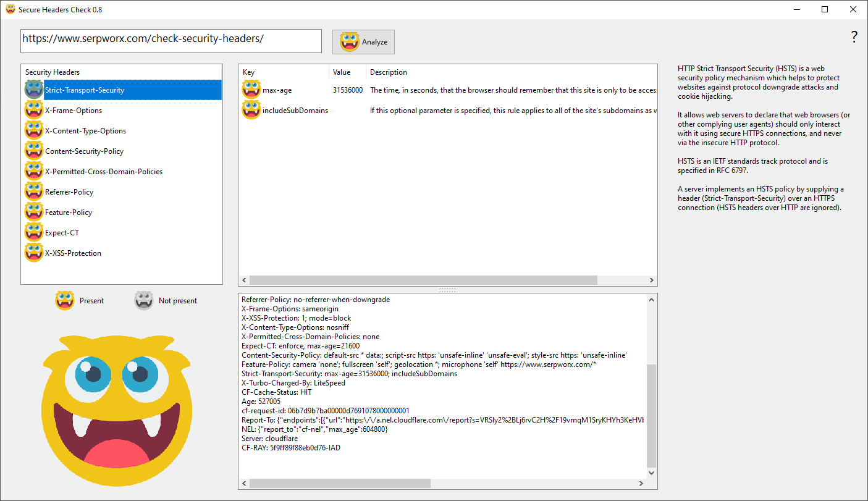This screenshot has width=868, height=501.
Task: Click the Expect-CT header status icon
Action: (x=33, y=233)
